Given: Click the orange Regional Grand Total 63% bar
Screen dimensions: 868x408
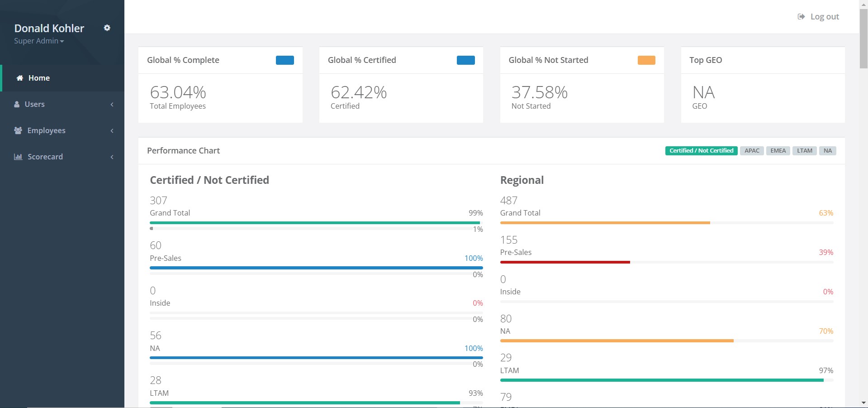Looking at the screenshot, I should [605, 223].
